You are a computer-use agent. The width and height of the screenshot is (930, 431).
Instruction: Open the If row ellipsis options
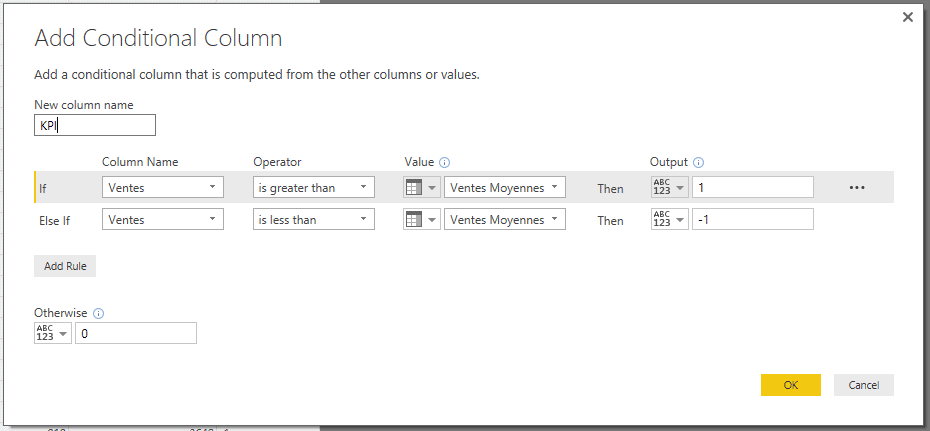tap(856, 187)
